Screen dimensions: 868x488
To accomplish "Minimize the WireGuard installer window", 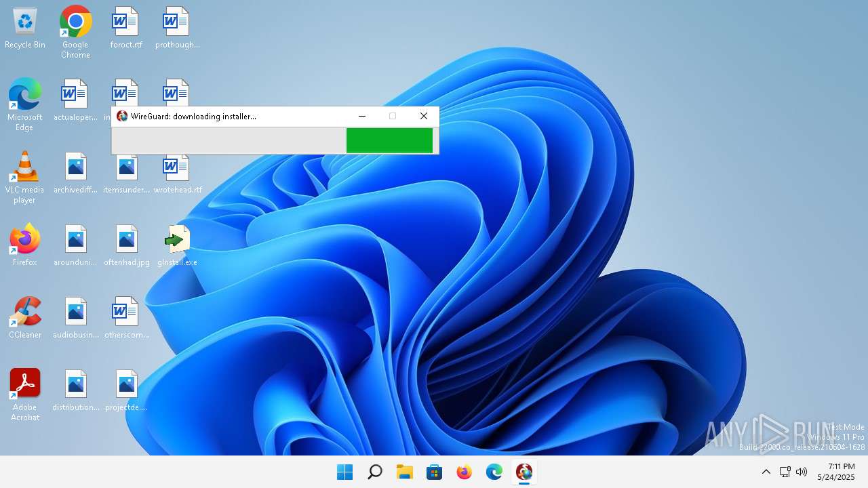I will (x=362, y=116).
